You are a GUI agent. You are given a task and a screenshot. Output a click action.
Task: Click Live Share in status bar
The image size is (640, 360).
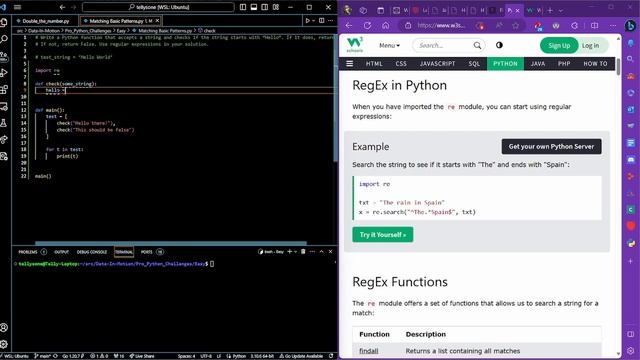tap(142, 356)
